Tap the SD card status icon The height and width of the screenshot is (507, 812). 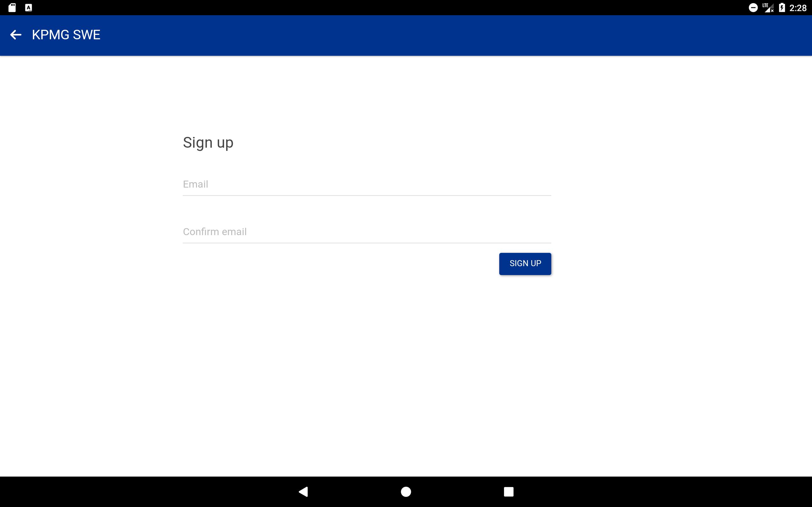[12, 8]
